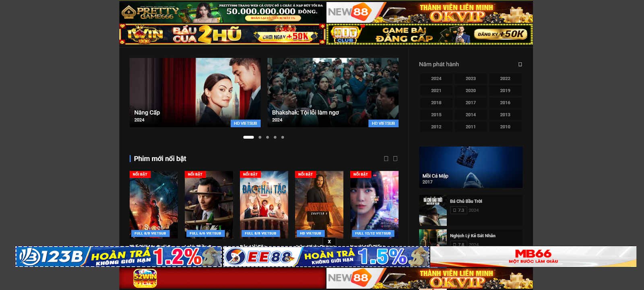The width and height of the screenshot is (644, 290).
Task: Go to first active carousel dot
Action: [x=248, y=137]
